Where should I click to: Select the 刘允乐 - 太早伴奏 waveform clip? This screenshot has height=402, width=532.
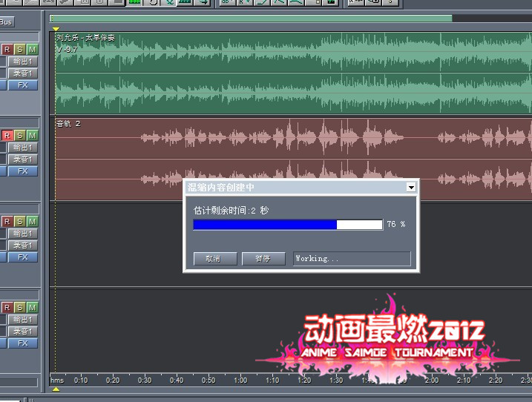(294, 73)
